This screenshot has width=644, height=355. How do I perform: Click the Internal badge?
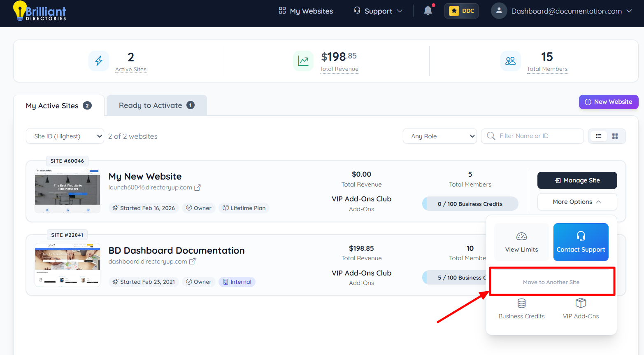(x=237, y=282)
